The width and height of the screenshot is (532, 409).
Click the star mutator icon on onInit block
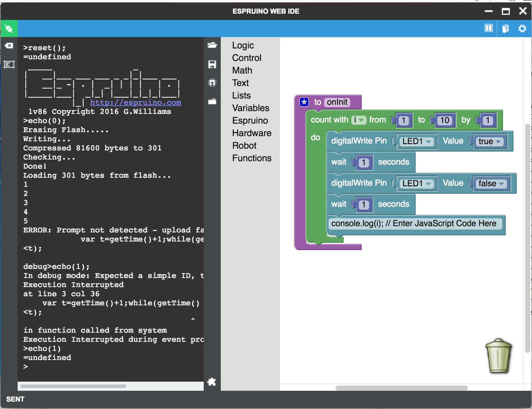tap(304, 102)
